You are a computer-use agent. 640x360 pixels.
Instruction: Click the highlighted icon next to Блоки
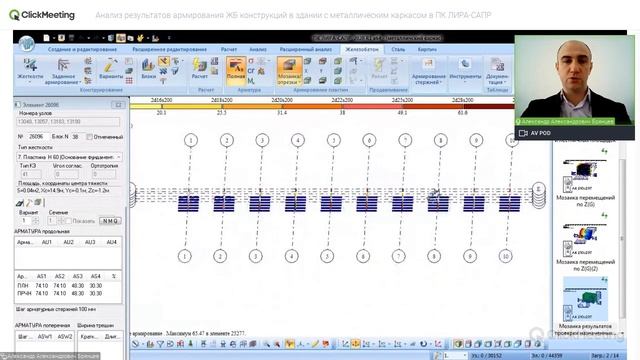(x=163, y=61)
